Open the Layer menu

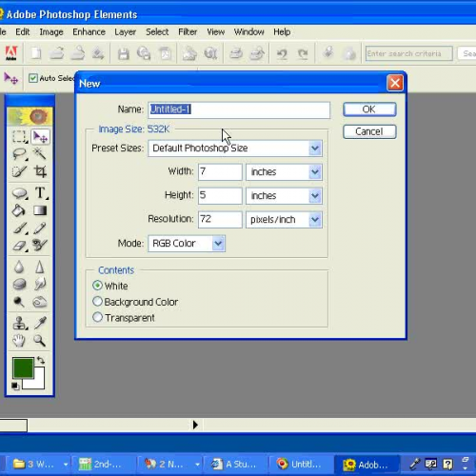[x=125, y=32]
